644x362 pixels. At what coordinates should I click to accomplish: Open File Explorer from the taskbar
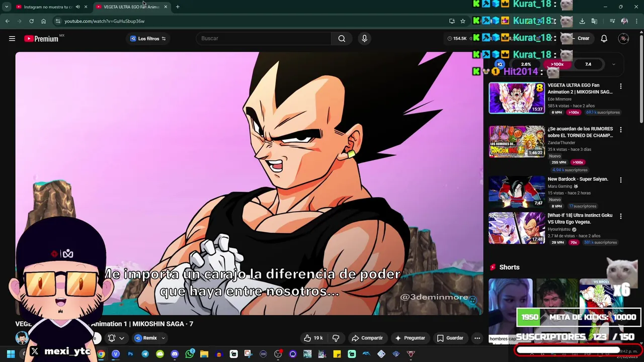pos(204,354)
